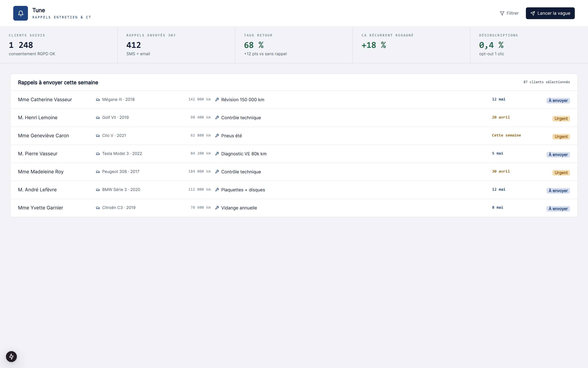The width and height of the screenshot is (588, 368).
Task: Click the car icon beside Mégane III · 2018
Action: pyautogui.click(x=98, y=100)
